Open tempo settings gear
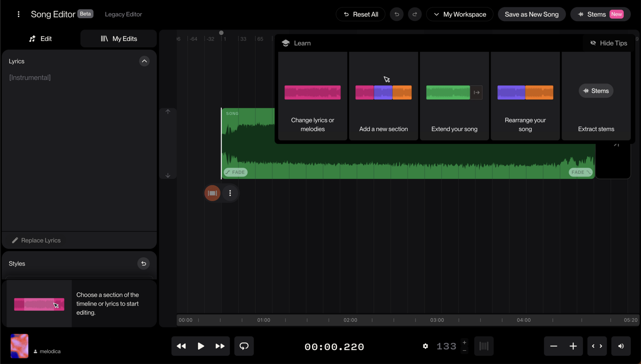This screenshot has width=641, height=364. 425,346
